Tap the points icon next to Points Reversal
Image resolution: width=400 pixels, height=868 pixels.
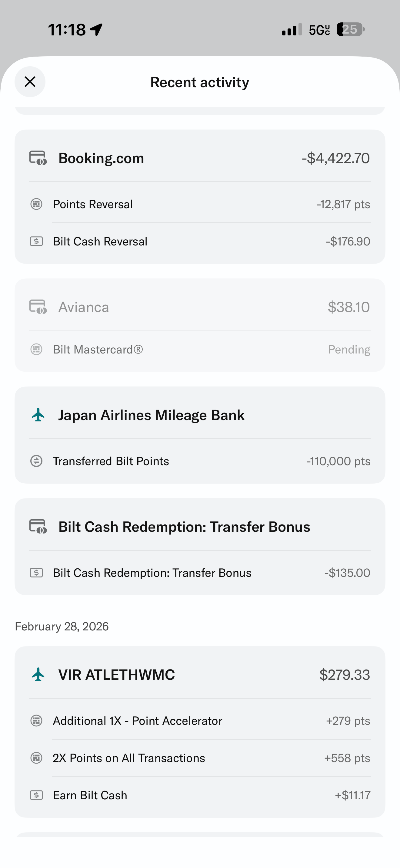point(36,204)
